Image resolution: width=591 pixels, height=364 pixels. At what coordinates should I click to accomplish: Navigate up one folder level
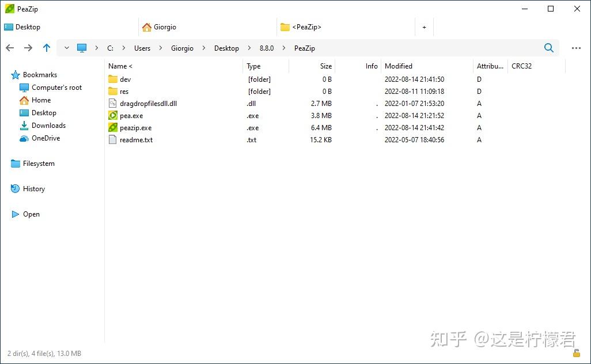point(46,48)
